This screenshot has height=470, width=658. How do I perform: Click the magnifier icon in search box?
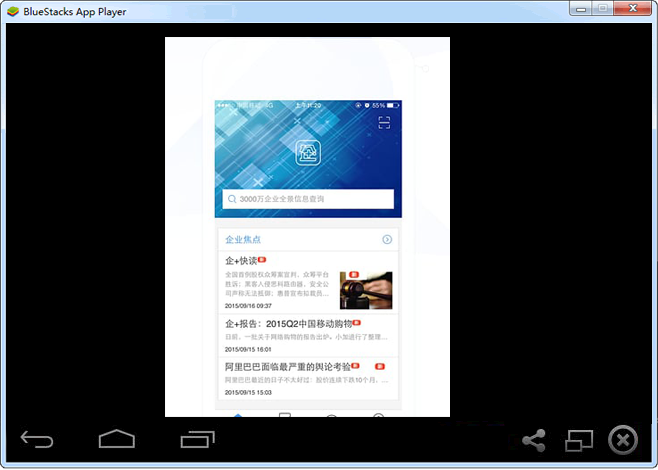[232, 200]
